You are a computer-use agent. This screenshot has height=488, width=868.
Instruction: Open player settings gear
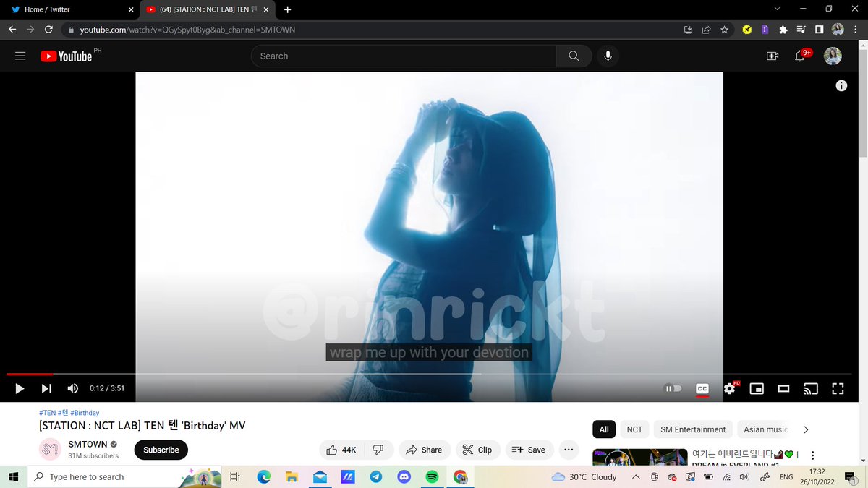[x=729, y=389]
